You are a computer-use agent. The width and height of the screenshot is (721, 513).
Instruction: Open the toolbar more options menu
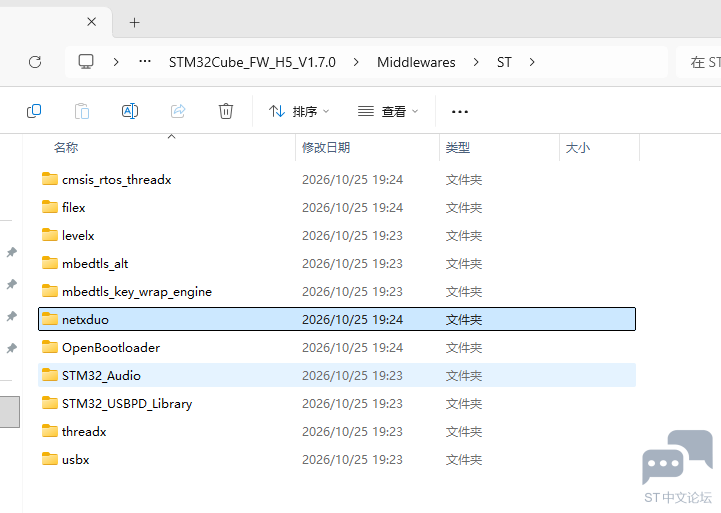tap(460, 112)
